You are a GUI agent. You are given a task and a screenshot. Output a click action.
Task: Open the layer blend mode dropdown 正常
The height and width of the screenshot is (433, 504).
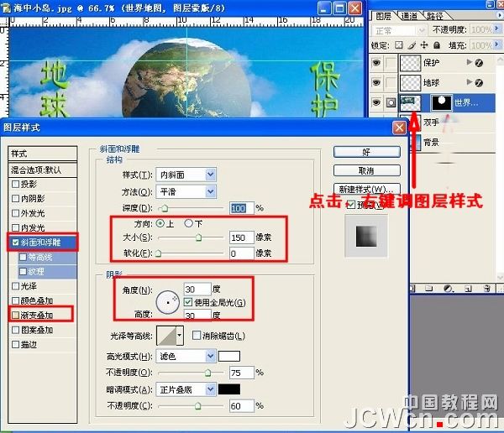[400, 31]
